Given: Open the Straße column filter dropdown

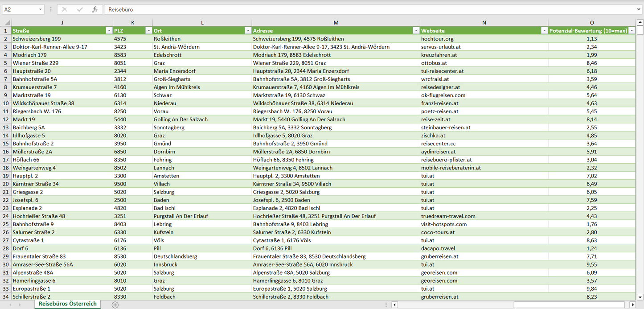Looking at the screenshot, I should pos(109,31).
